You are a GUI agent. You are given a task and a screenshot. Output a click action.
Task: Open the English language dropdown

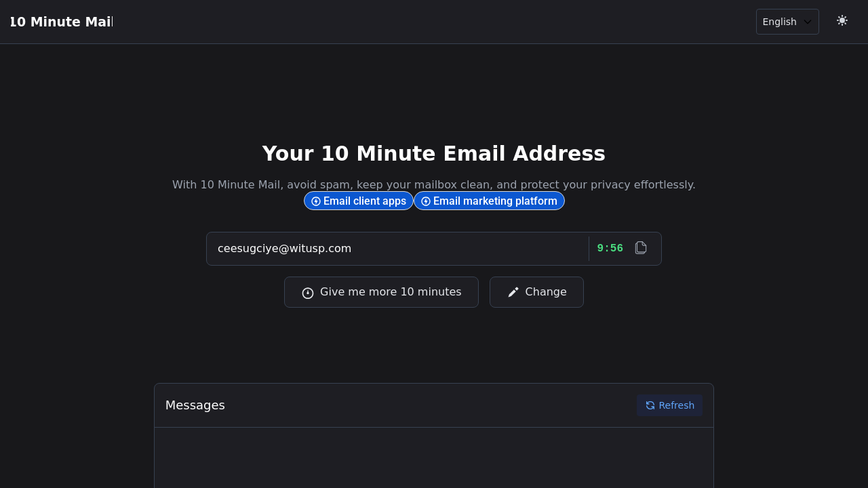(x=787, y=22)
